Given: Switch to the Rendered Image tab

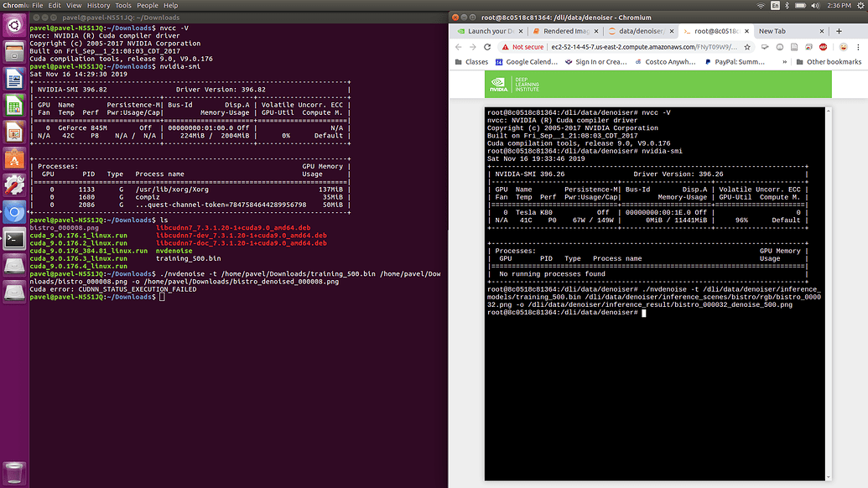Looking at the screenshot, I should pos(566,31).
